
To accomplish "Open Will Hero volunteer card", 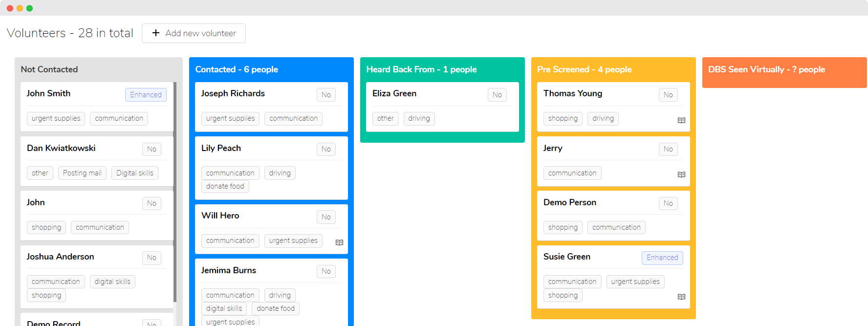I will 271,229.
